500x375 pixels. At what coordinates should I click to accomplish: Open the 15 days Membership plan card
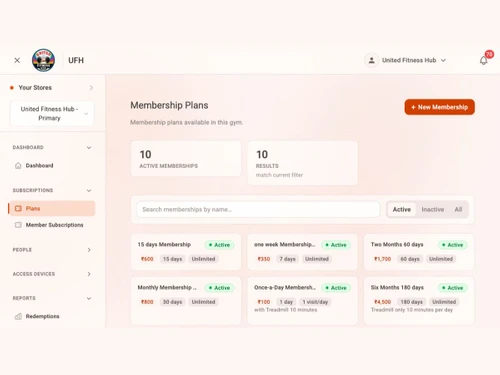186,252
